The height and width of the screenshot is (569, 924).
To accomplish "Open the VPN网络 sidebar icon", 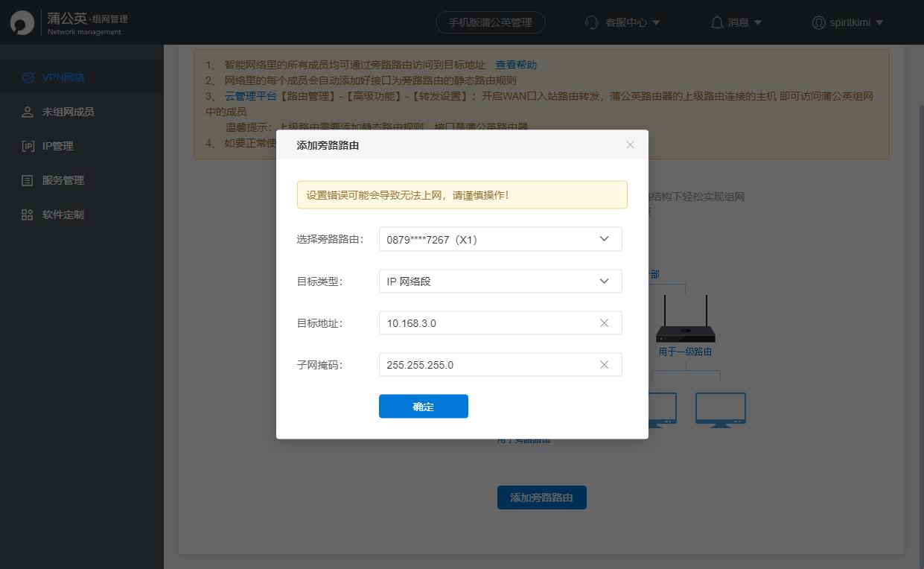I will click(28, 77).
